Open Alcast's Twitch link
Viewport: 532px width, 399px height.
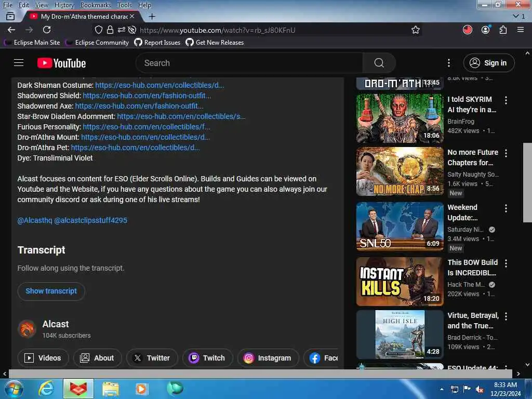[x=208, y=358]
